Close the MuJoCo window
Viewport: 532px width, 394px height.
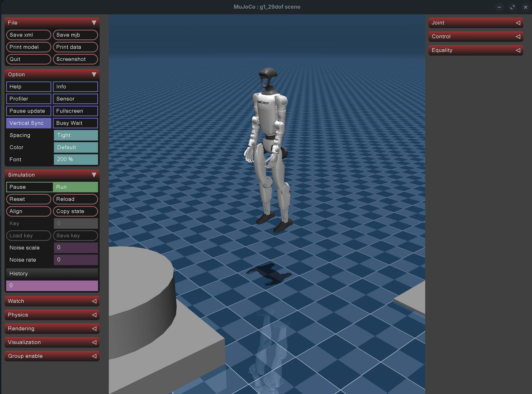[x=525, y=7]
